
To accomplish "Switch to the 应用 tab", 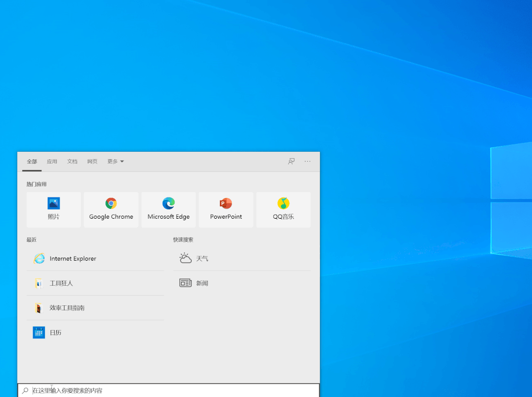I will pos(52,161).
